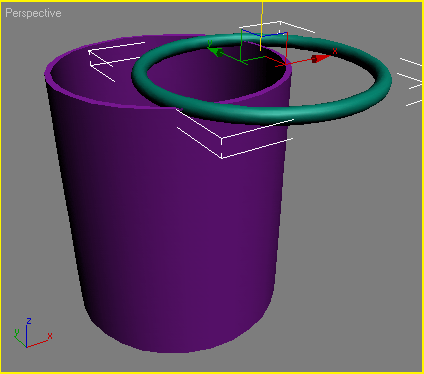Open the Perspective viewport label menu
424x374 pixels.
click(33, 13)
